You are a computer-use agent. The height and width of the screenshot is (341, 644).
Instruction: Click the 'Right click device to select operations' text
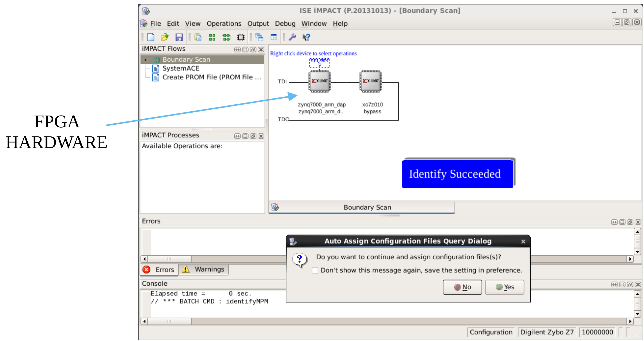click(313, 53)
